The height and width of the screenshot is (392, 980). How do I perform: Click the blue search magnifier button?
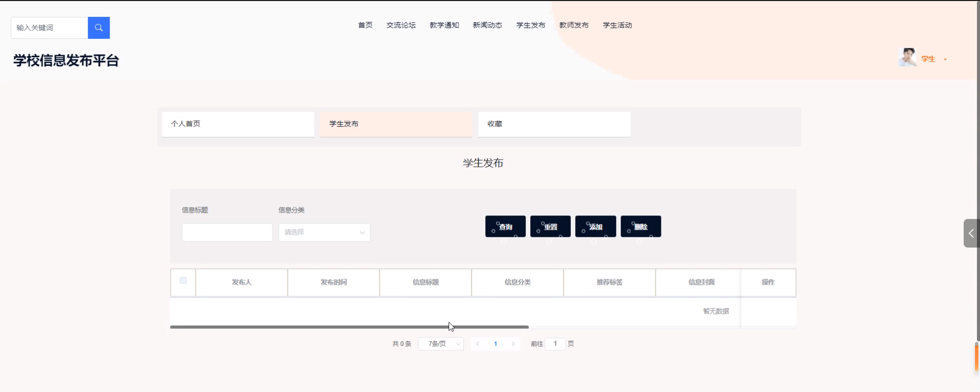click(x=99, y=28)
